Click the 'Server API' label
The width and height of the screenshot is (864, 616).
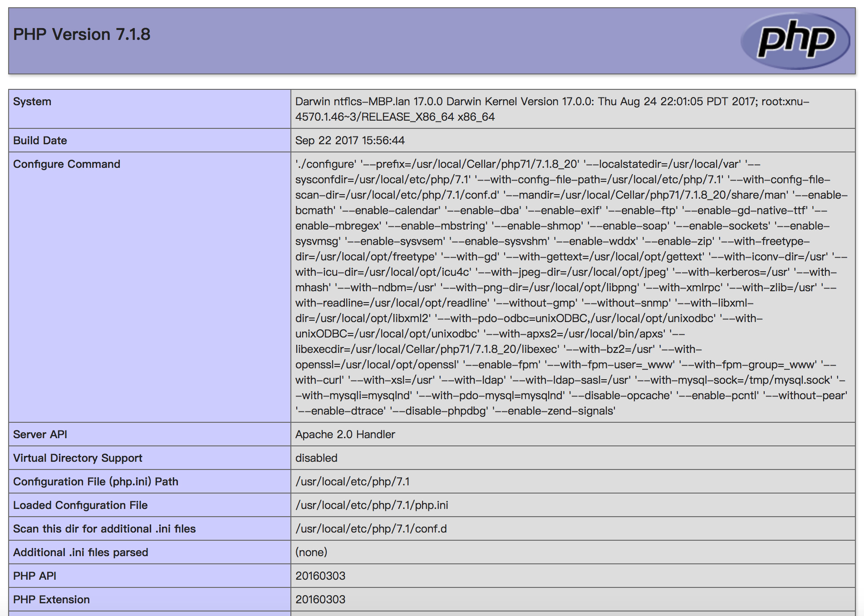pyautogui.click(x=40, y=435)
